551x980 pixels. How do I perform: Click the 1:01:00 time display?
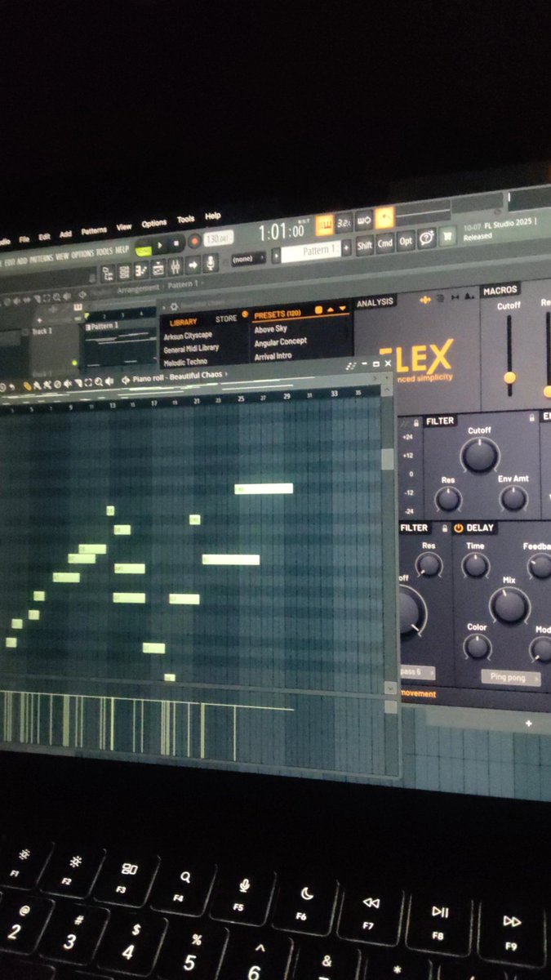point(281,231)
